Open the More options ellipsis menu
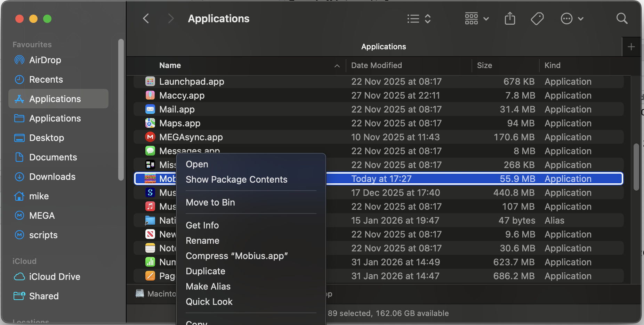Viewport: 644px width, 325px height. tap(571, 18)
